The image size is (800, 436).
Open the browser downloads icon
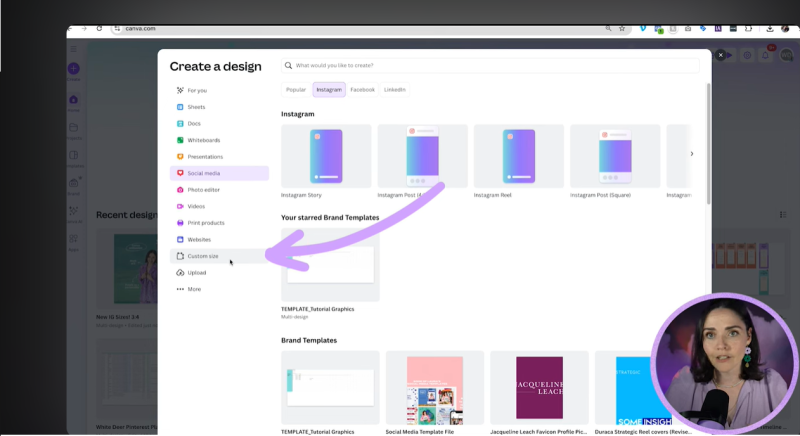click(x=770, y=29)
